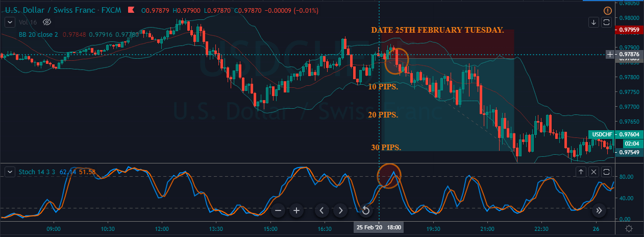Move the Stoch pane up
The height and width of the screenshot is (237, 644).
[x=581, y=172]
